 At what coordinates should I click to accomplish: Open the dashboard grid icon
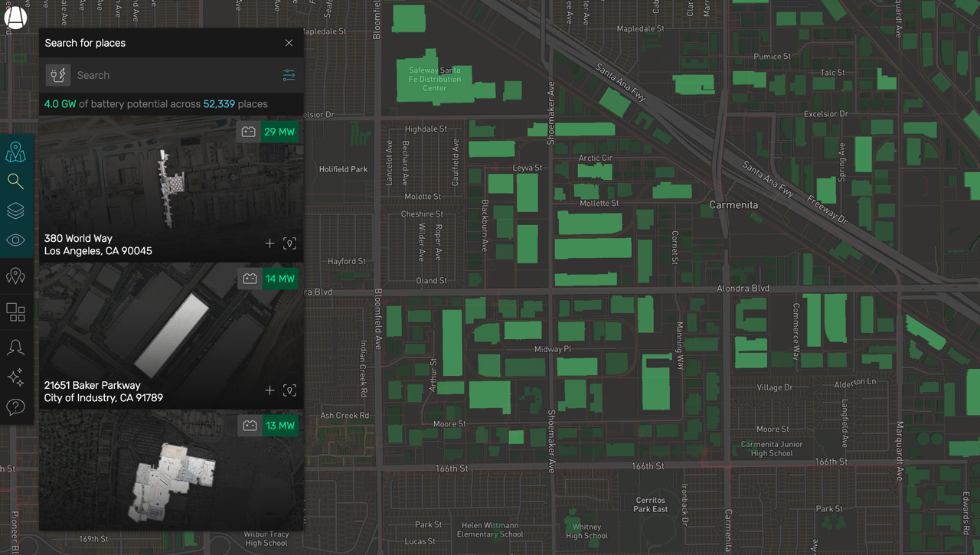pyautogui.click(x=15, y=312)
